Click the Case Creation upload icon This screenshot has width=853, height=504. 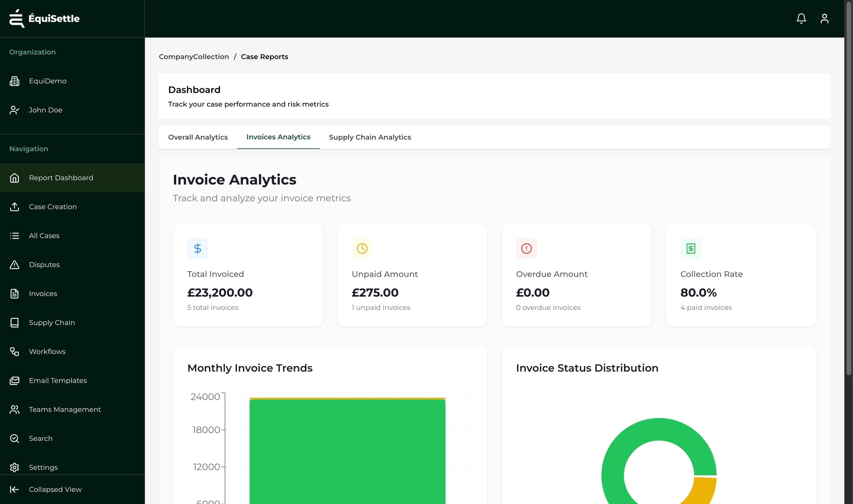(14, 207)
